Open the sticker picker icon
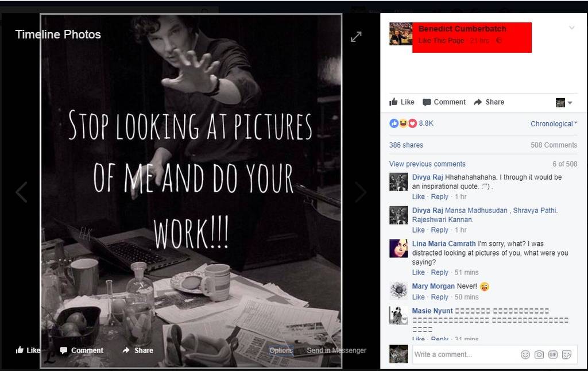The height and width of the screenshot is (371, 588). pyautogui.click(x=567, y=354)
